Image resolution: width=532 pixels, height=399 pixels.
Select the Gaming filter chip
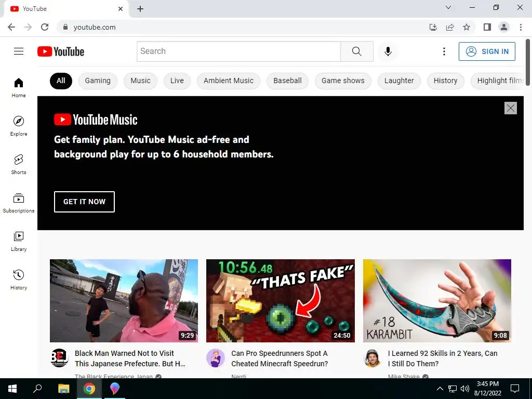[98, 81]
